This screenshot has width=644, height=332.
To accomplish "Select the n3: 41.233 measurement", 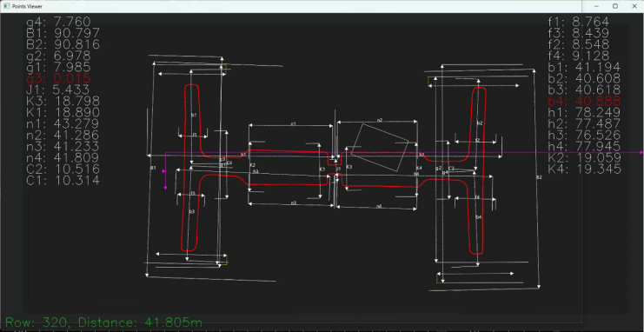I will pos(63,147).
